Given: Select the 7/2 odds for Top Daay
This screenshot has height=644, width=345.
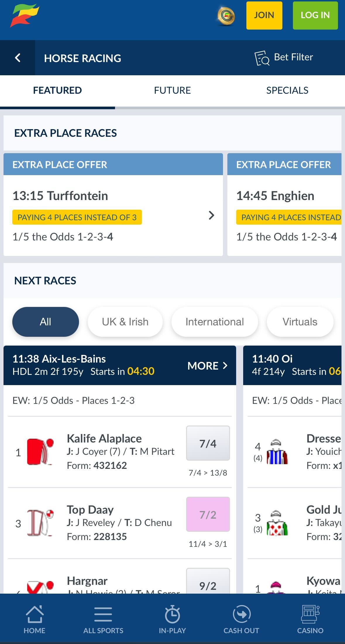Looking at the screenshot, I should (208, 515).
